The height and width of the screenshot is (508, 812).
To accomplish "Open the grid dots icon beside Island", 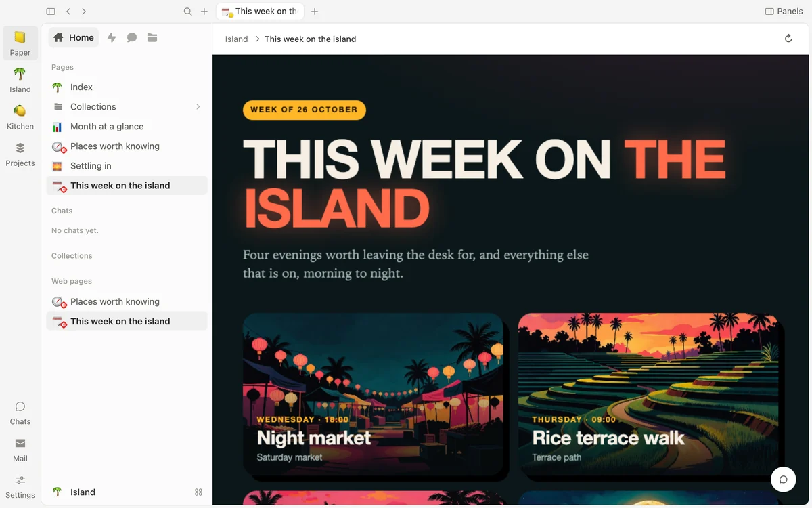I will (198, 492).
